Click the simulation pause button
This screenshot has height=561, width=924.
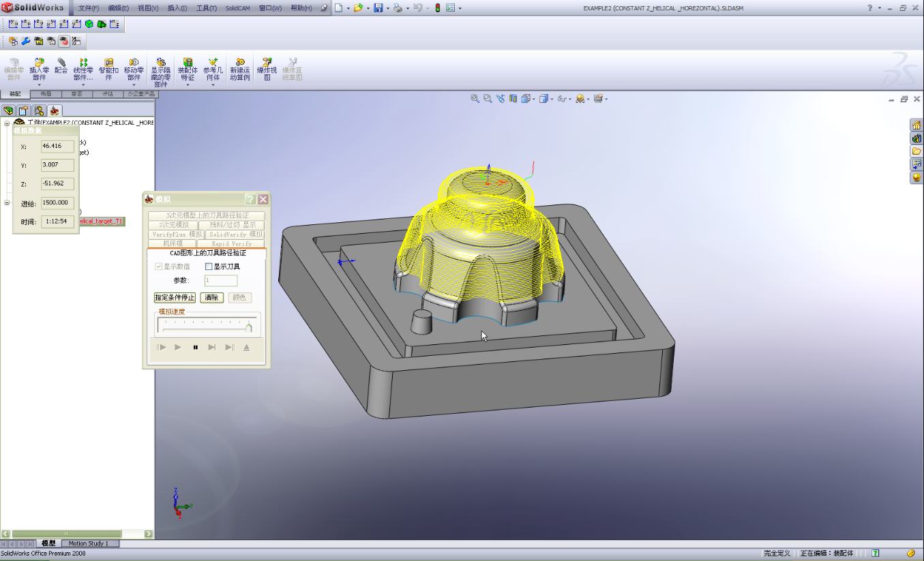tap(195, 348)
